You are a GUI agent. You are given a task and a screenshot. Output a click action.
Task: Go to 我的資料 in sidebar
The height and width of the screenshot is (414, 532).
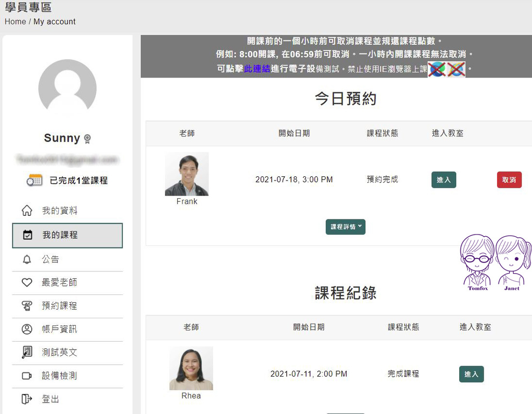(x=67, y=211)
